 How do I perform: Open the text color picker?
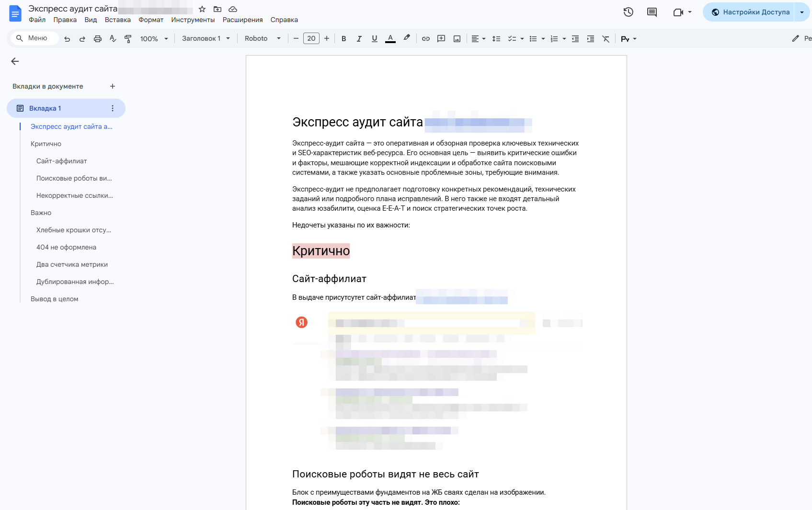(390, 39)
